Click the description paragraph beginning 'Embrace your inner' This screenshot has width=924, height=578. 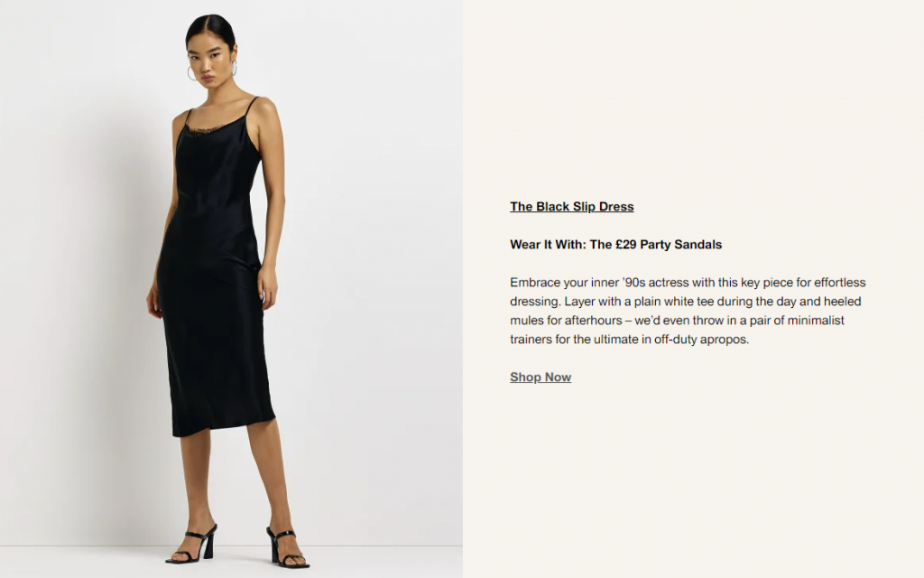688,311
